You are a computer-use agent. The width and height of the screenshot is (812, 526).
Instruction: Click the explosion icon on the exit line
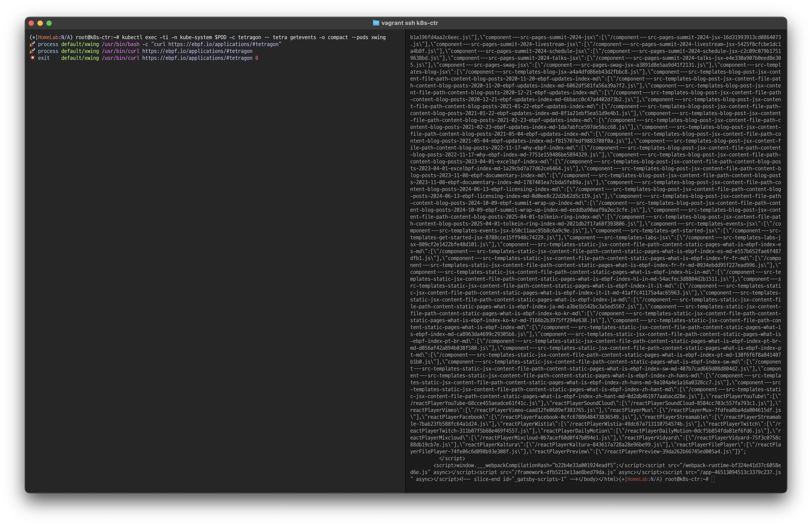pyautogui.click(x=32, y=58)
